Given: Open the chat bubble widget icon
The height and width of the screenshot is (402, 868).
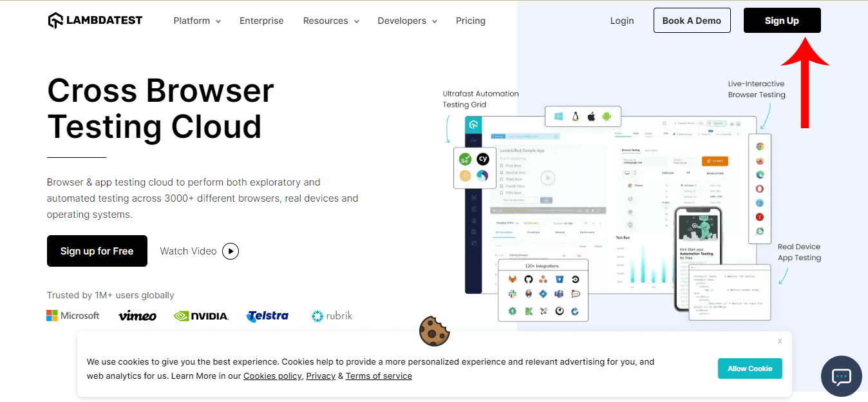Looking at the screenshot, I should pyautogui.click(x=842, y=376).
